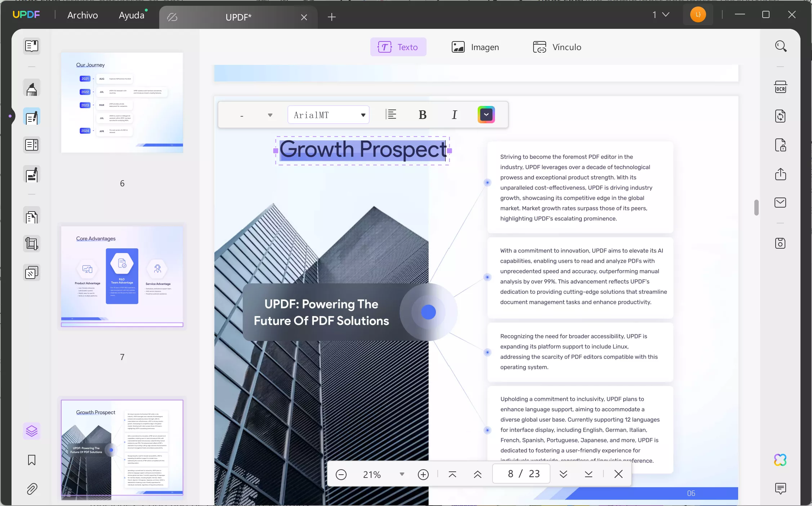Select the Texto editing mode
Screen dimensions: 812x506
(398, 47)
